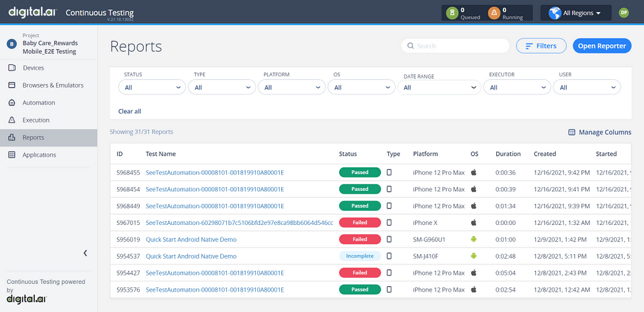Click mobile type icon in row S967015
Screen dimensions: 644x312
point(389,223)
